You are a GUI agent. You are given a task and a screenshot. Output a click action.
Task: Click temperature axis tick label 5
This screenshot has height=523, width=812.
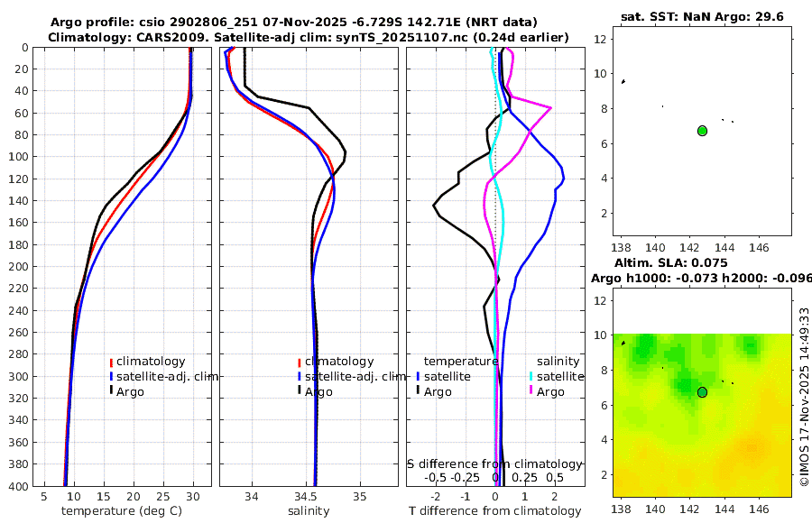coord(44,497)
